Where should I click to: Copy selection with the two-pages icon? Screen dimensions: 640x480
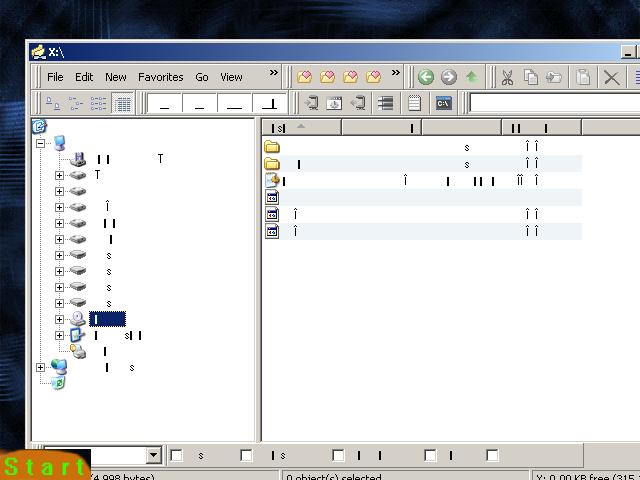pyautogui.click(x=531, y=77)
